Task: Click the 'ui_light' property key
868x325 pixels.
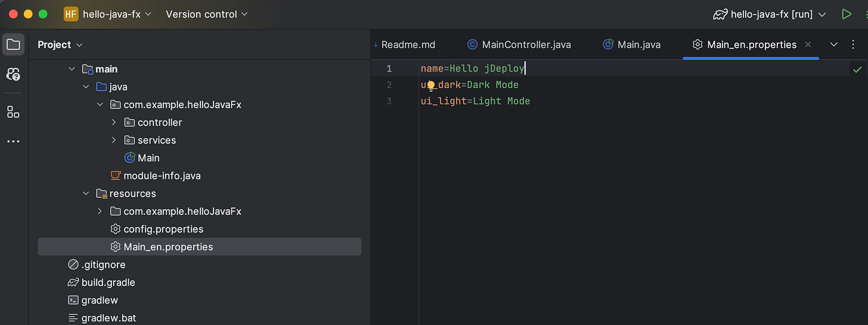Action: click(444, 101)
